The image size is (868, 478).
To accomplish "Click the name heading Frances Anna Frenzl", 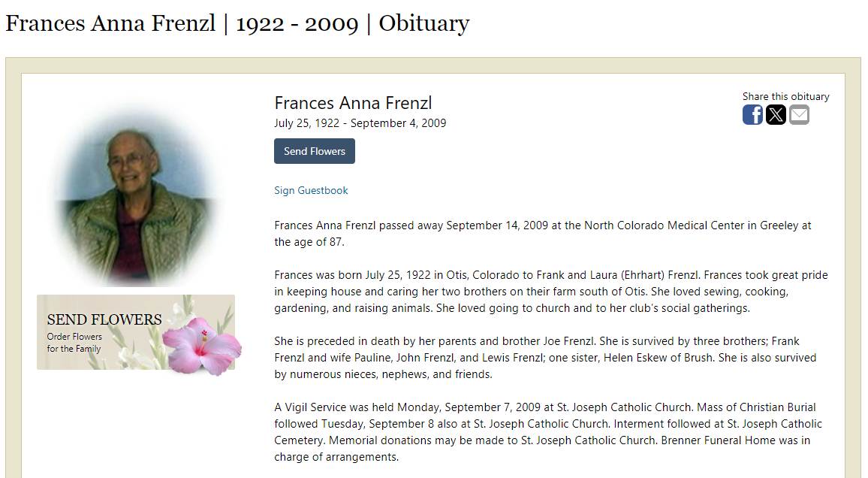I will click(x=353, y=103).
